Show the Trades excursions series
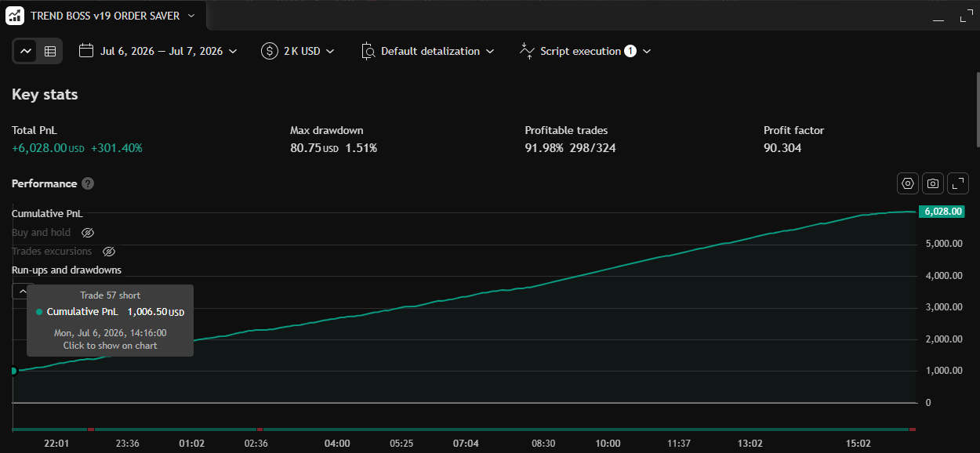 [110, 252]
